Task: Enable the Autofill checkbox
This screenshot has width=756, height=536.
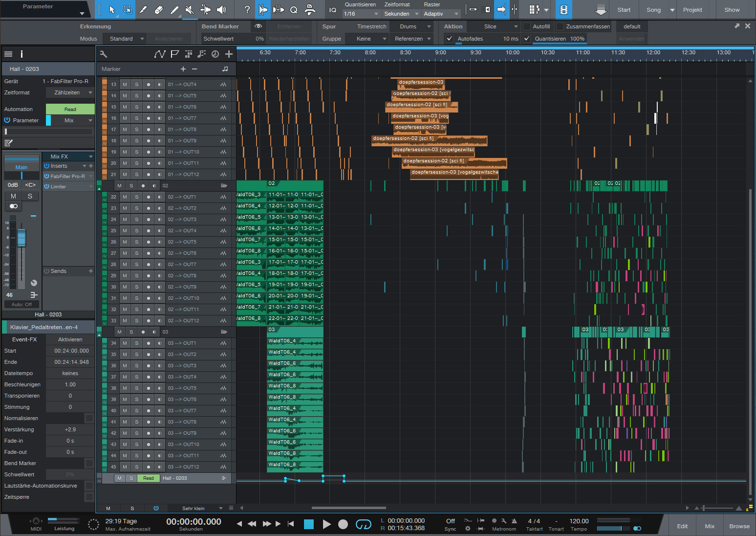Action: (527, 26)
